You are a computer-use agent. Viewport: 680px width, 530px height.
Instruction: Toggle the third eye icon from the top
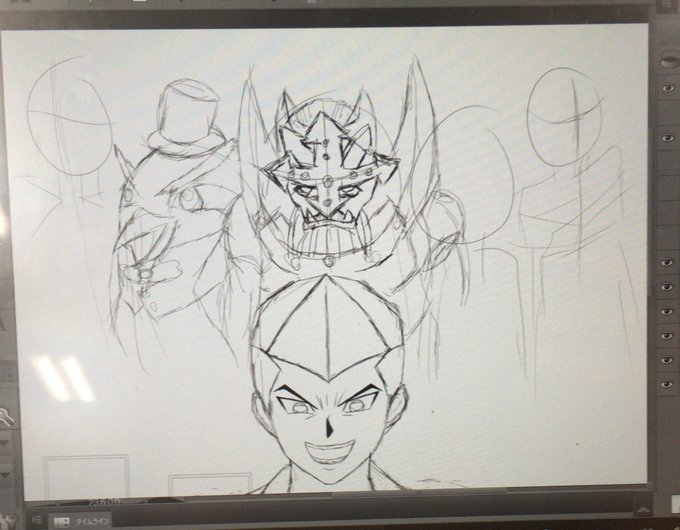click(668, 262)
